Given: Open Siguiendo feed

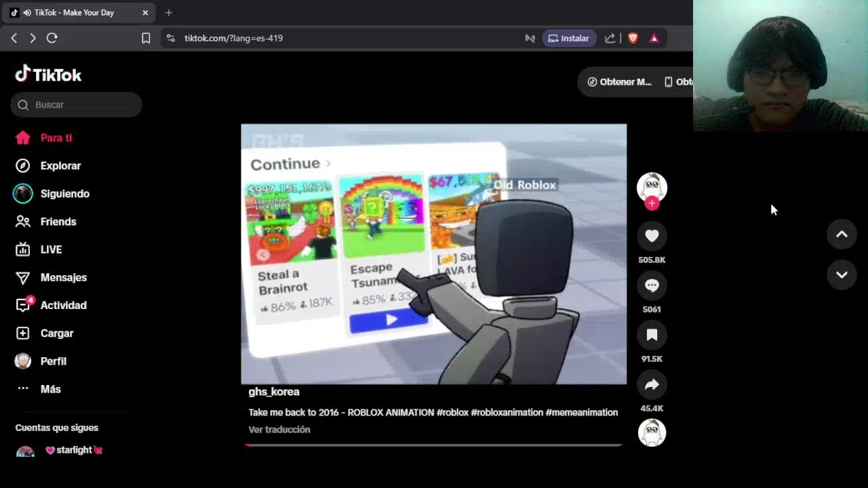Looking at the screenshot, I should [52, 193].
